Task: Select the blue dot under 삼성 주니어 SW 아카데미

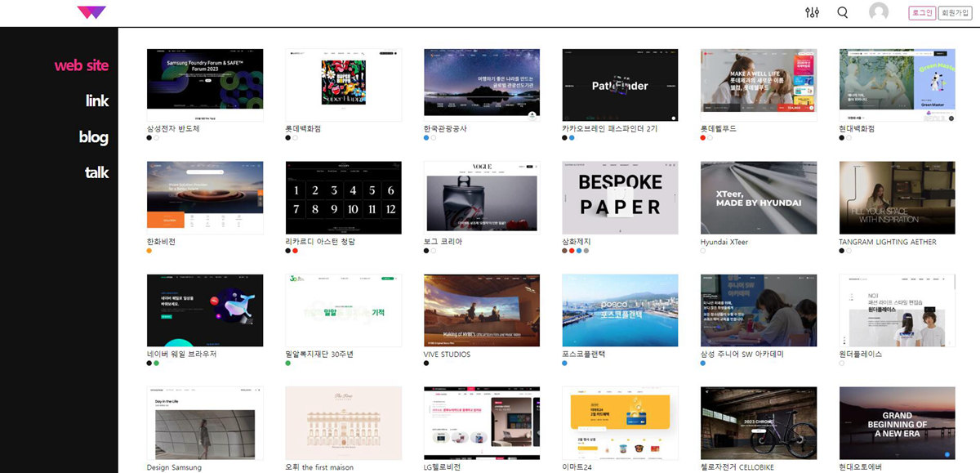Action: pyautogui.click(x=703, y=364)
